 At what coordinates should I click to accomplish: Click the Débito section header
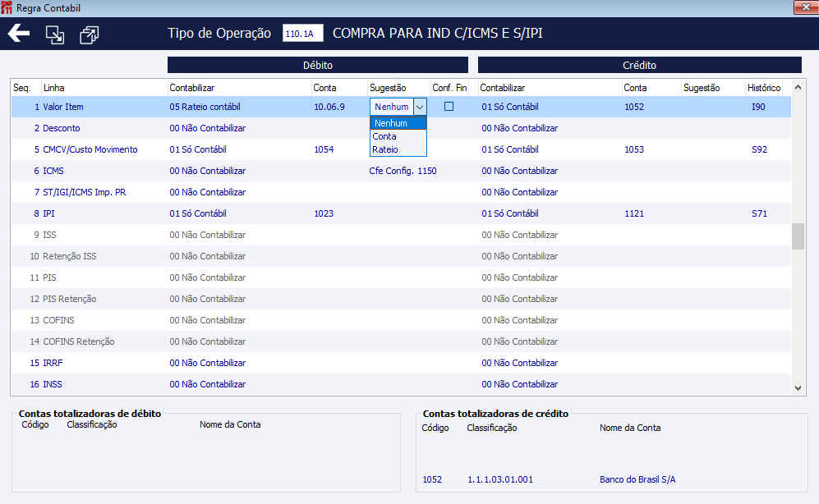click(x=318, y=65)
